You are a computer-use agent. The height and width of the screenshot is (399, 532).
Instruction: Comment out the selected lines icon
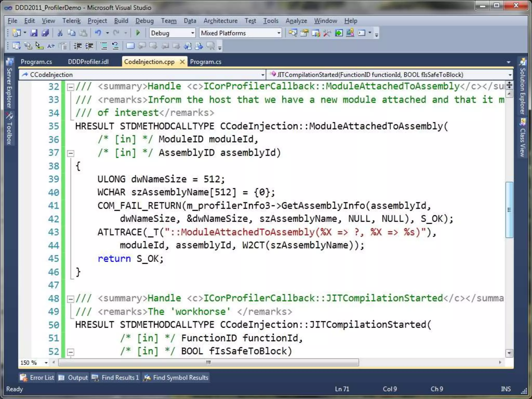tap(104, 46)
